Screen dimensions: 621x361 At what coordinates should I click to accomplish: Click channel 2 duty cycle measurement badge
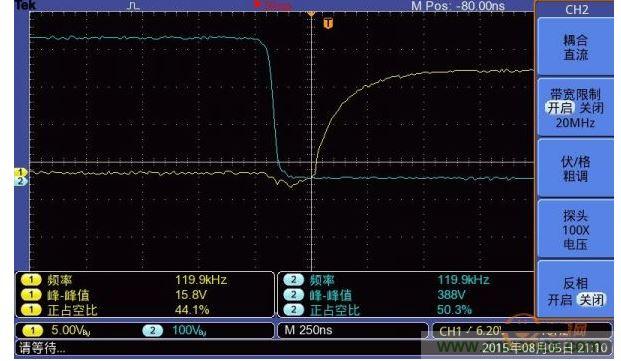(293, 310)
